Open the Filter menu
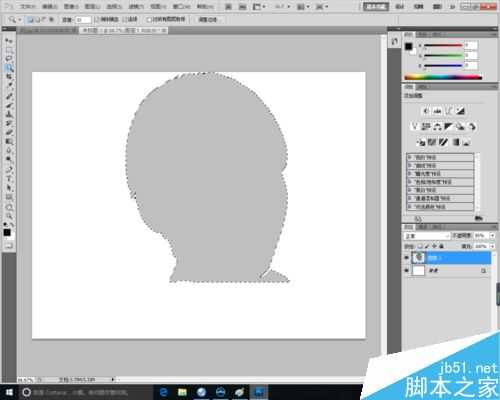 pos(136,6)
